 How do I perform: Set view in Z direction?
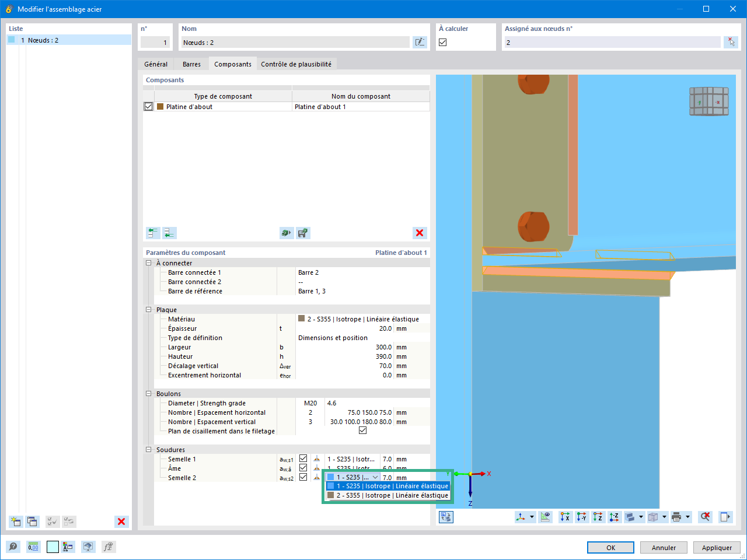(598, 517)
